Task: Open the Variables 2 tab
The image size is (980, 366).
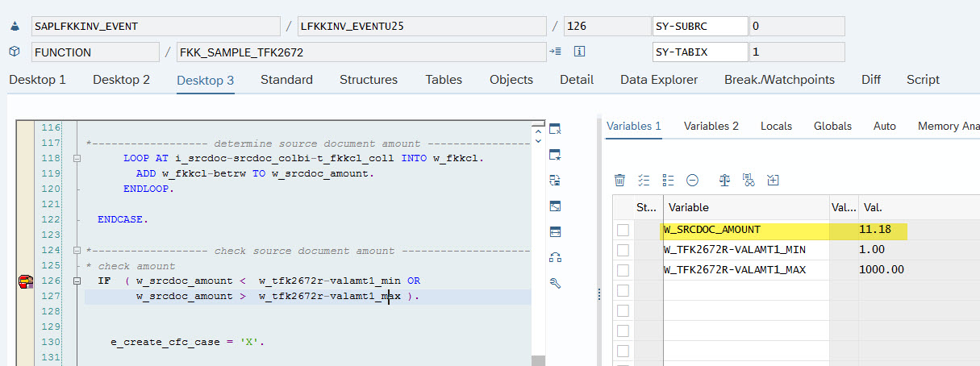Action: [x=711, y=126]
